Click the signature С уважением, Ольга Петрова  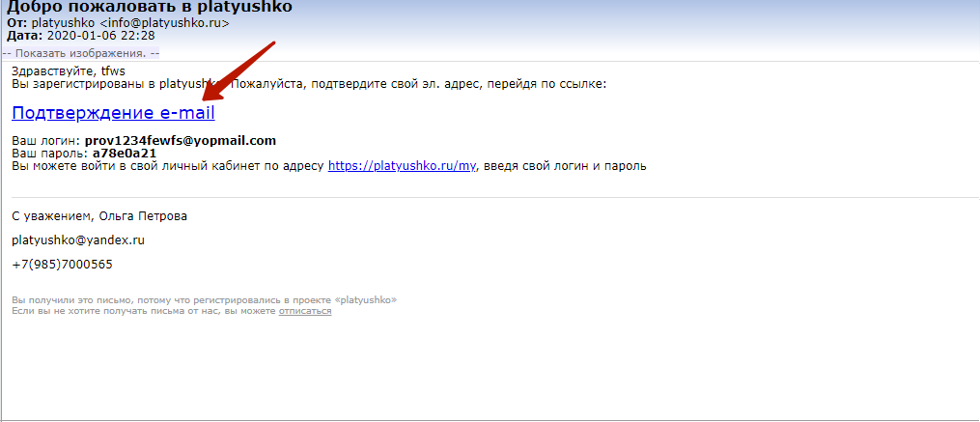99,216
